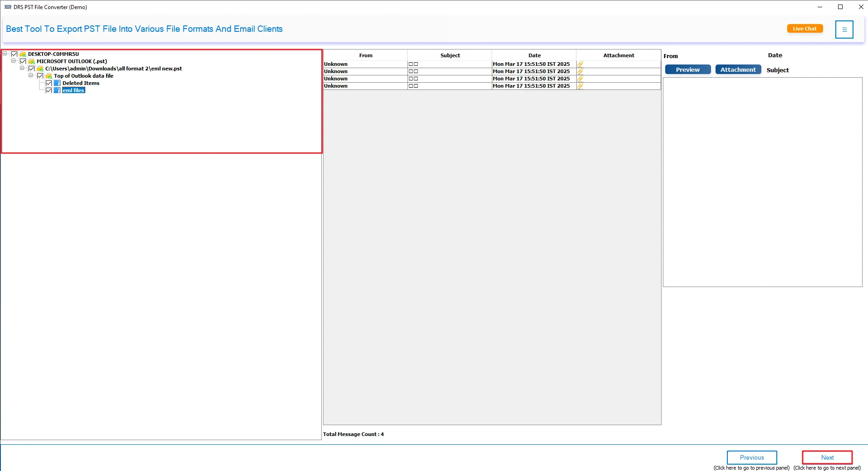This screenshot has width=868, height=471.
Task: Switch to the Preview tab
Action: (x=687, y=69)
